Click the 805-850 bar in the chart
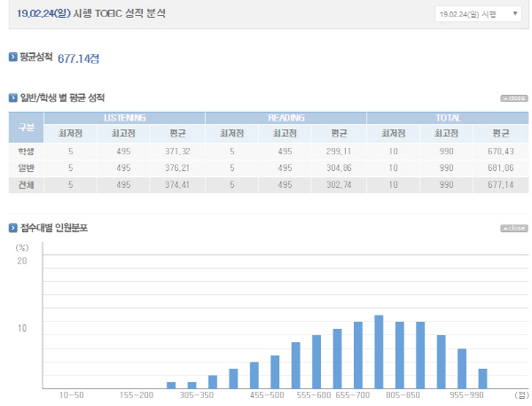 [400, 355]
